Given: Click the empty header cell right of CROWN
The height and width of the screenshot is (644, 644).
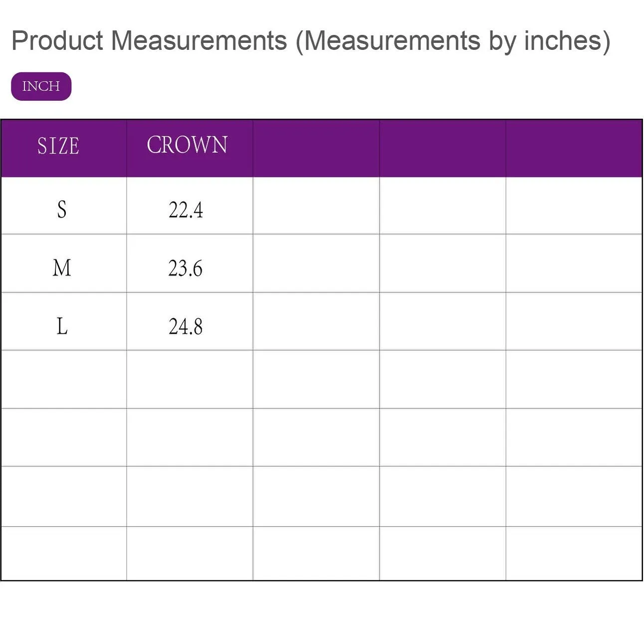Looking at the screenshot, I should click(316, 148).
